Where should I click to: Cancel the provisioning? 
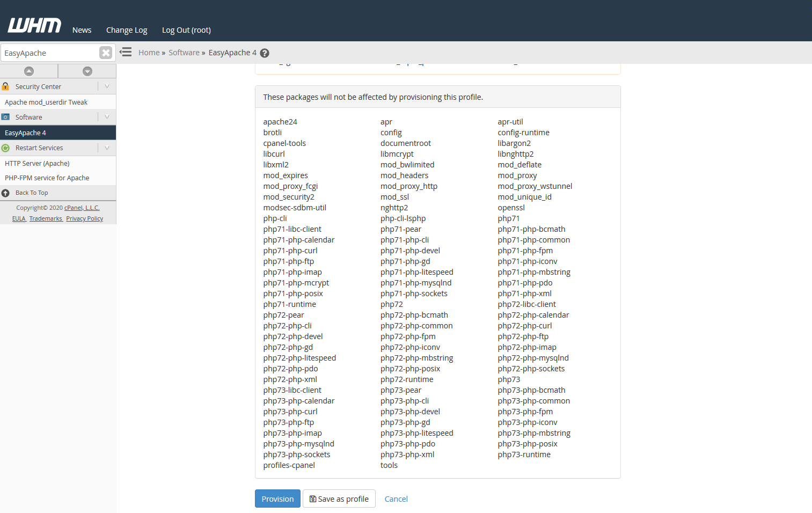(x=396, y=499)
